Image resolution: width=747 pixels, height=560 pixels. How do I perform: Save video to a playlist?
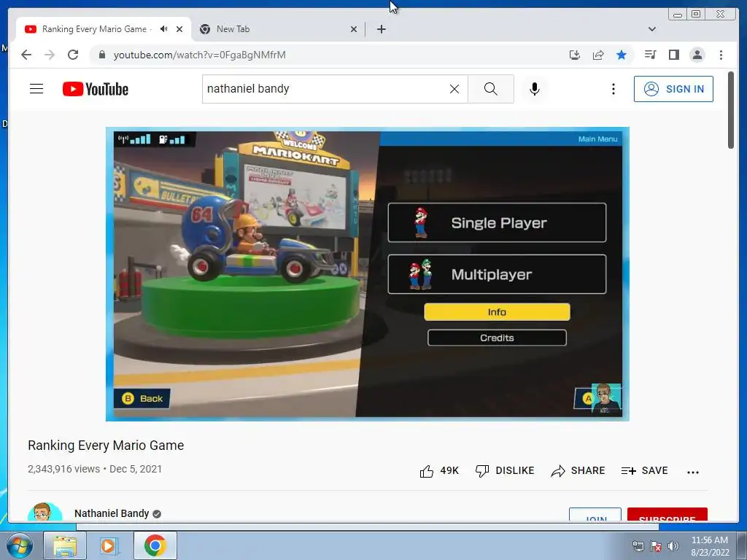(x=645, y=471)
